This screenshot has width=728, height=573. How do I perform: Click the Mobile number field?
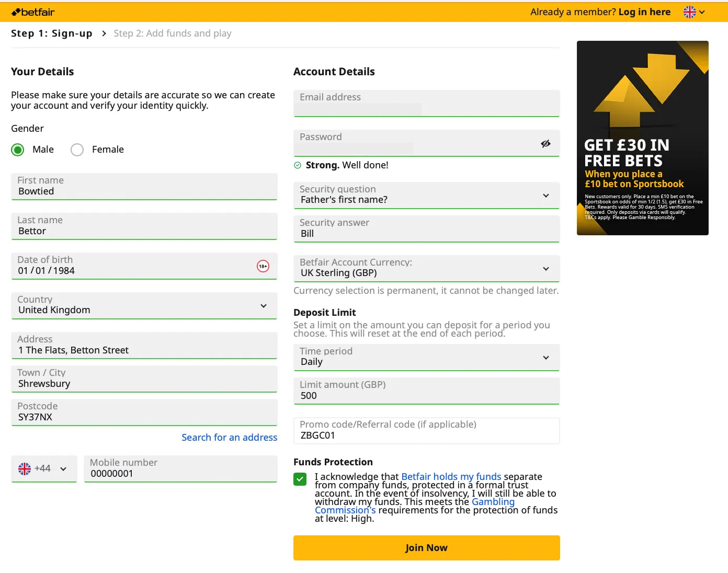point(180,468)
